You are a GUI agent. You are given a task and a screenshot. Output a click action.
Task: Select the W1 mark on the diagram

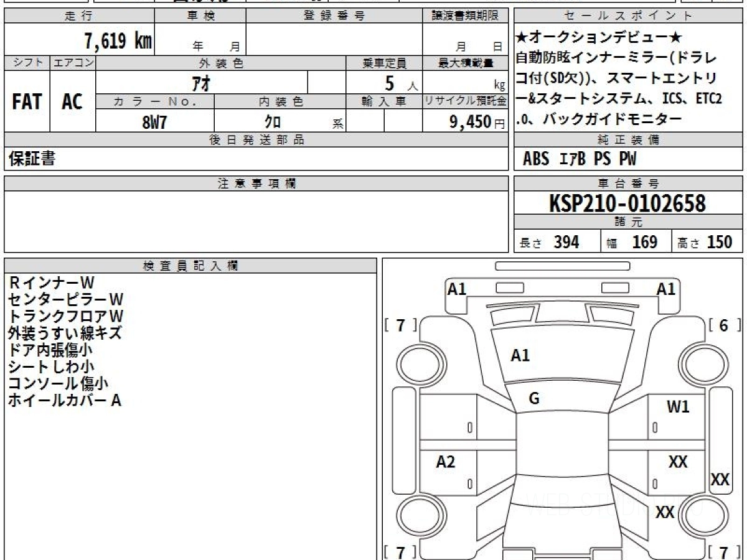pos(678,408)
